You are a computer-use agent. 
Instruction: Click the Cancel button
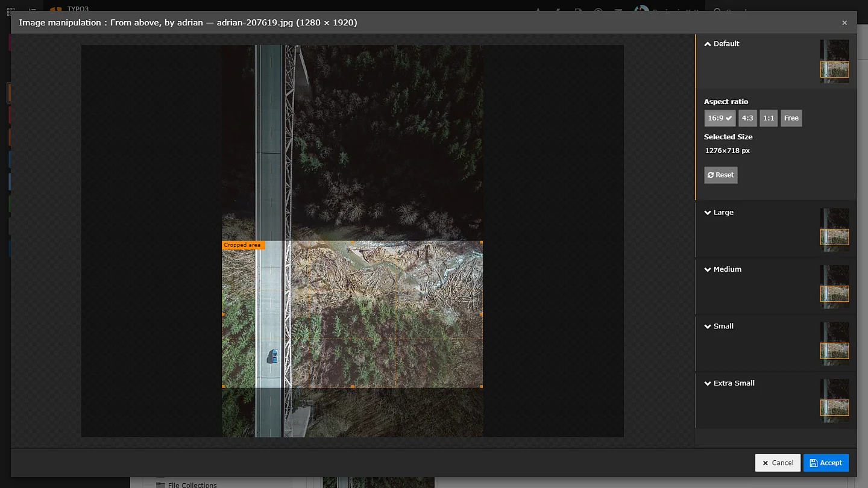point(778,463)
